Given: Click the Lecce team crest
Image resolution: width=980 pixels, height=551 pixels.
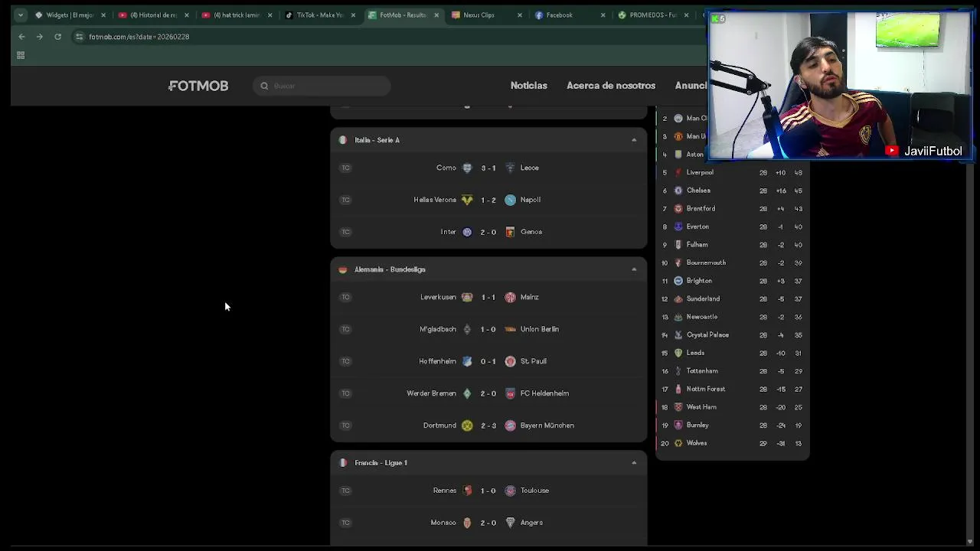Looking at the screenshot, I should point(510,168).
